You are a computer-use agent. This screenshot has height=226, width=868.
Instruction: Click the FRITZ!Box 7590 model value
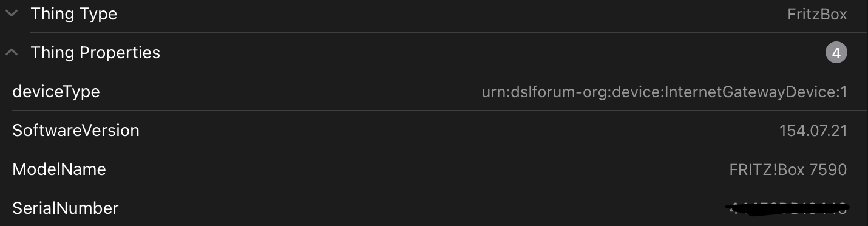(788, 170)
